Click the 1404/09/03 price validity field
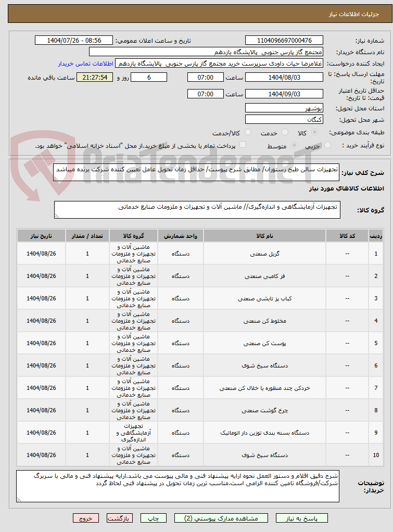 [284, 94]
